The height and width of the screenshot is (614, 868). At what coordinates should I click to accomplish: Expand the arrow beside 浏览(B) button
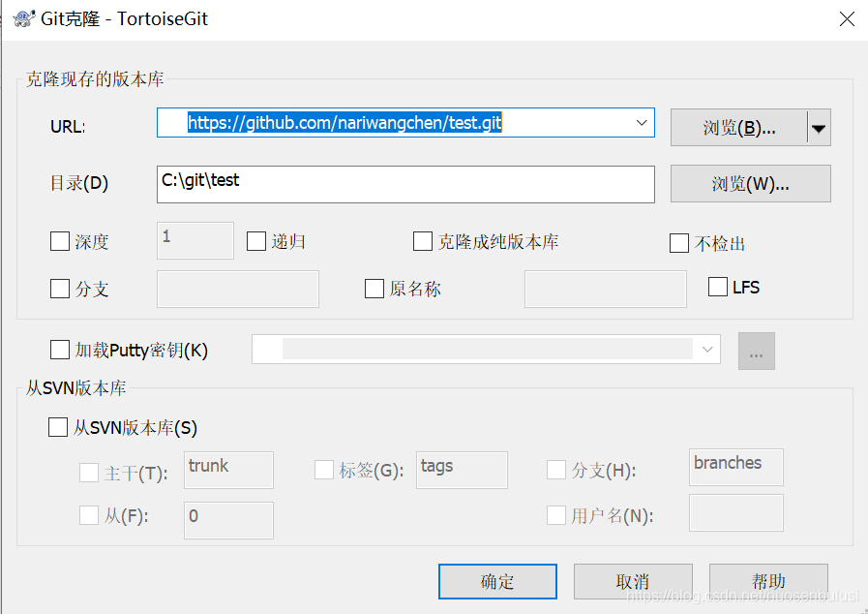(x=819, y=128)
